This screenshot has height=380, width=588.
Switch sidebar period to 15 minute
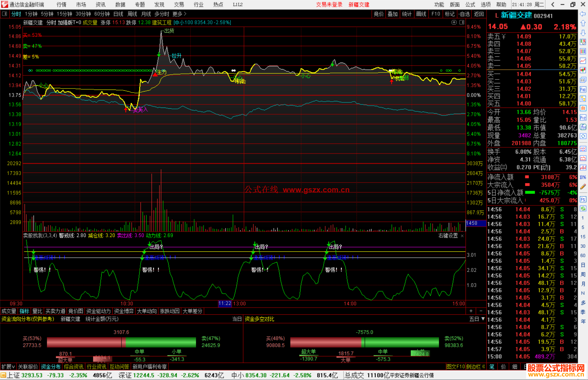pyautogui.click(x=583, y=237)
